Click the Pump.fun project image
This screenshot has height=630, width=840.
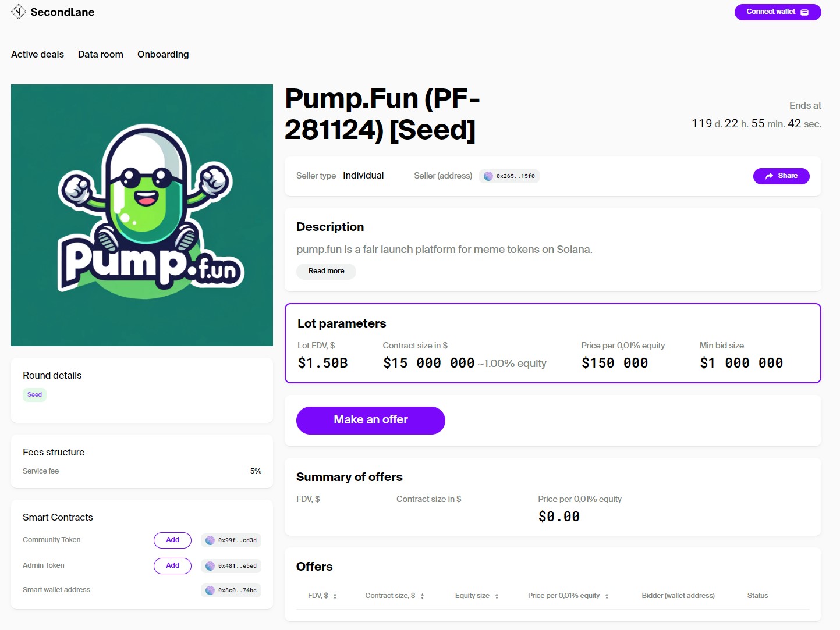tap(142, 215)
